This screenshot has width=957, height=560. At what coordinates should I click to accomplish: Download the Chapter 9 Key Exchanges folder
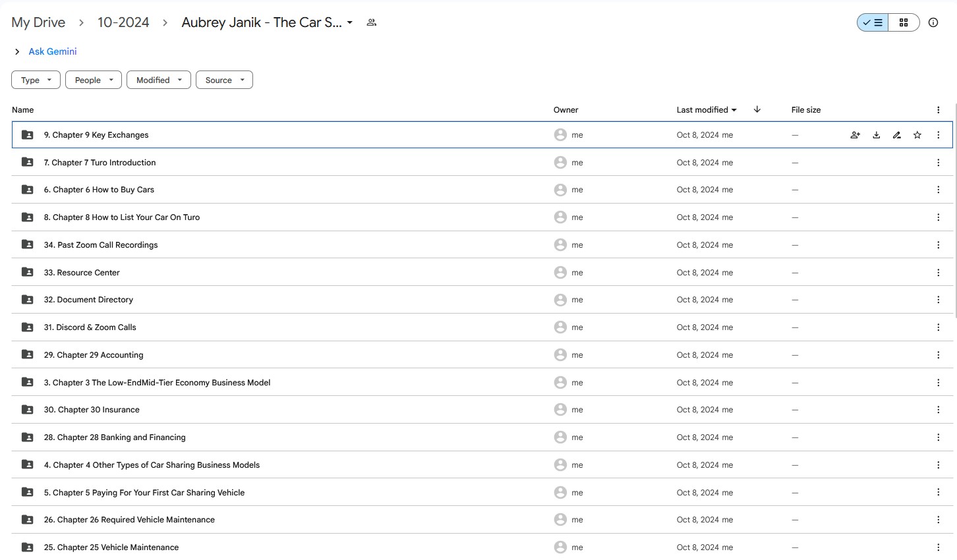pos(876,135)
